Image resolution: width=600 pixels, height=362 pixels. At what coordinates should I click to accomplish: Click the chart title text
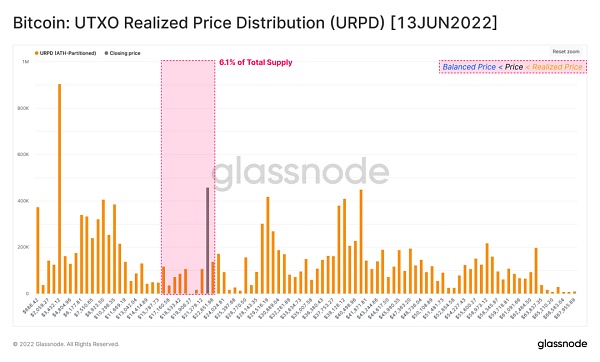[255, 23]
